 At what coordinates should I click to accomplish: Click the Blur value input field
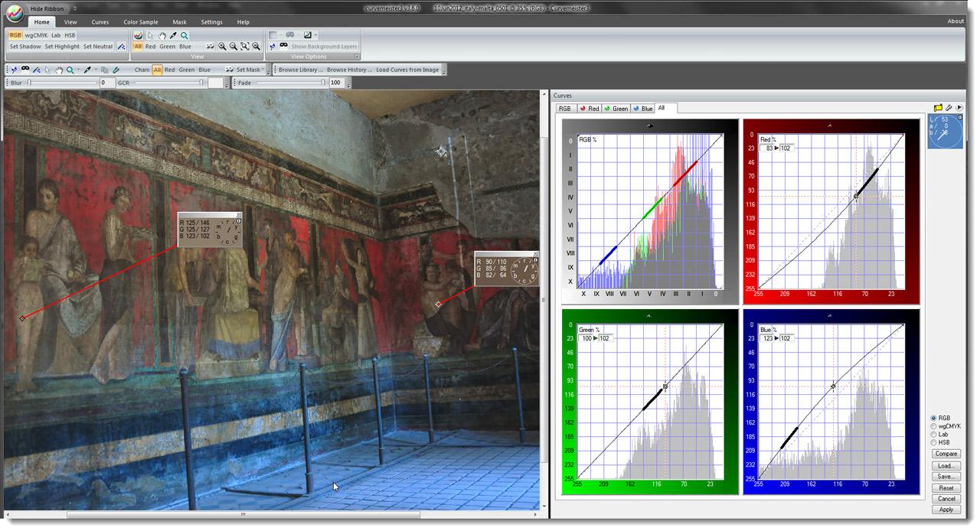(x=107, y=83)
